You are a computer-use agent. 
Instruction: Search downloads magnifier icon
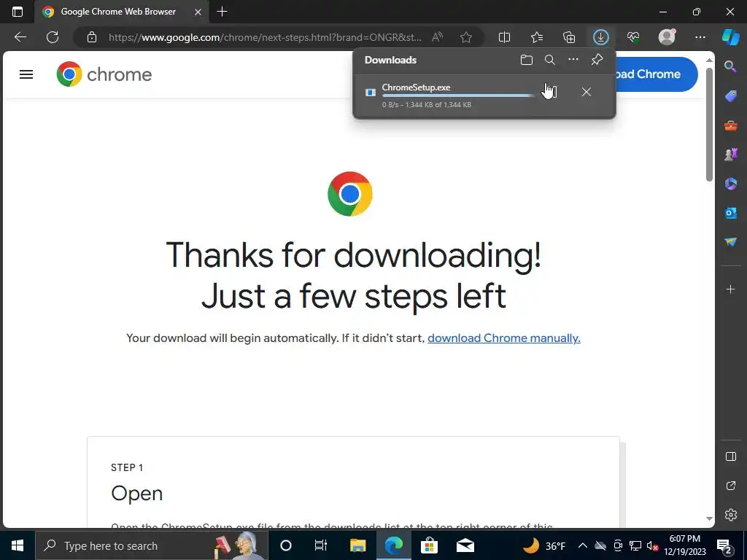click(x=550, y=60)
